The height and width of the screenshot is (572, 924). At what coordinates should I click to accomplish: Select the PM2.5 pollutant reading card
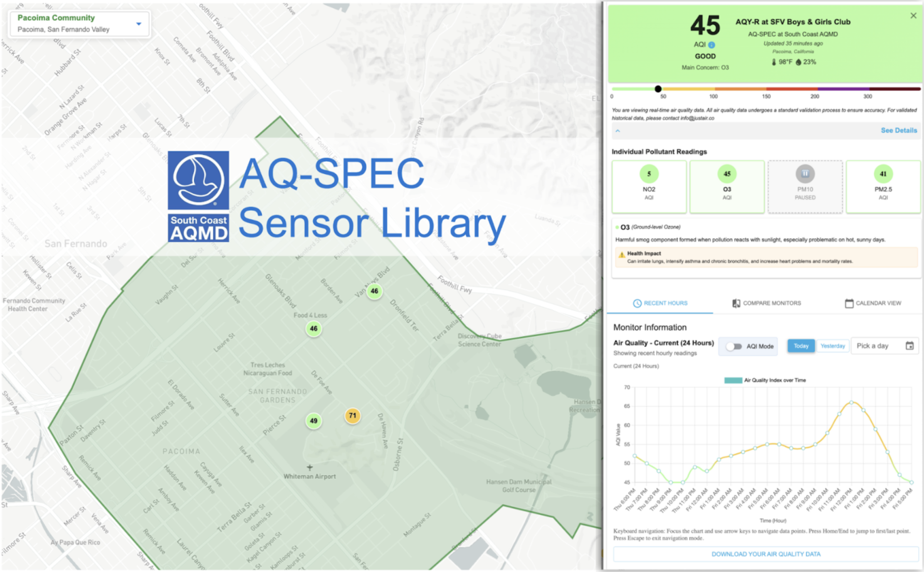(x=883, y=187)
